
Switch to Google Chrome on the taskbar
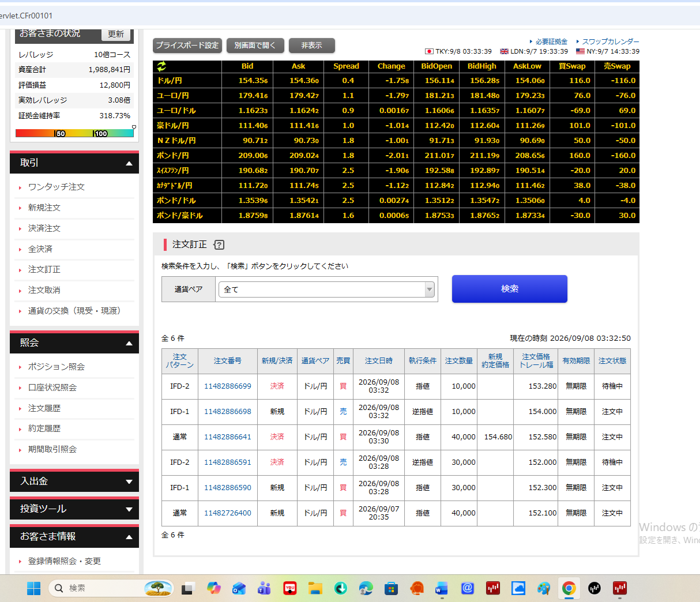pyautogui.click(x=569, y=588)
